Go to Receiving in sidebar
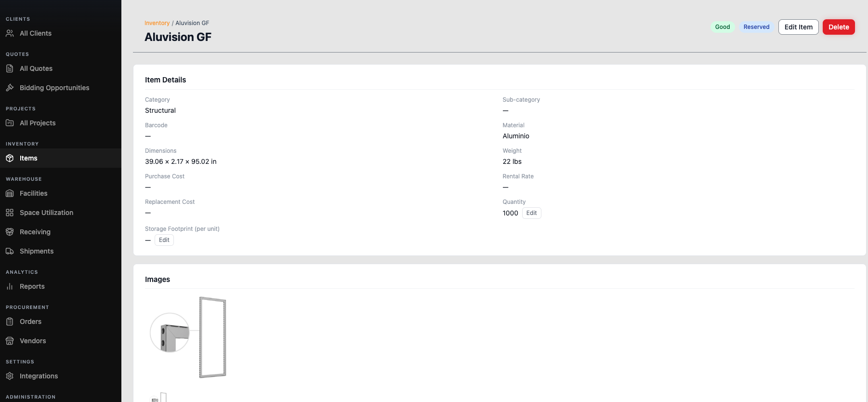This screenshot has height=402, width=868. [x=61, y=232]
